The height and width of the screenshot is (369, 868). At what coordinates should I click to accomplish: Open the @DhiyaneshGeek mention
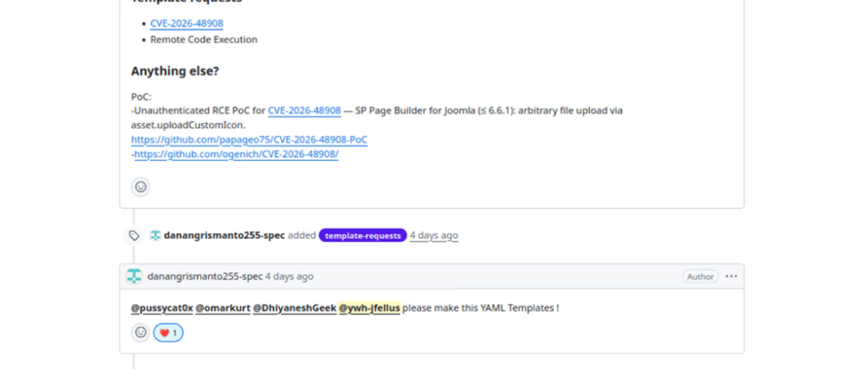point(295,308)
